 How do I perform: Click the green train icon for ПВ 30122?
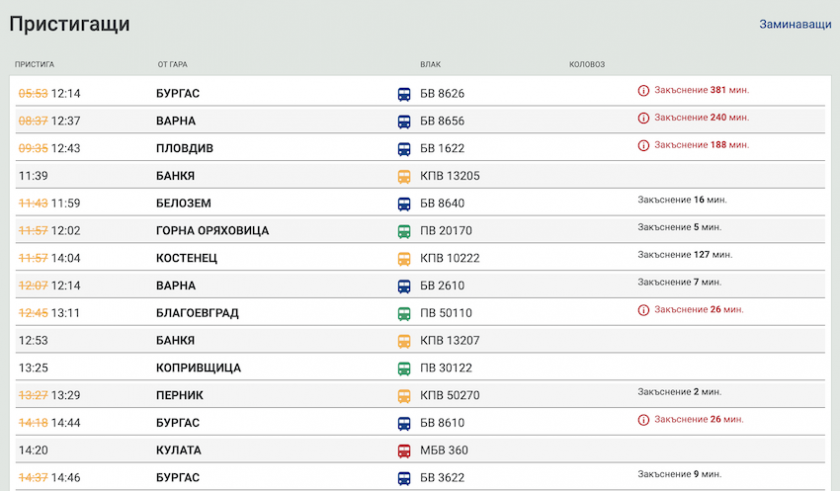[404, 368]
